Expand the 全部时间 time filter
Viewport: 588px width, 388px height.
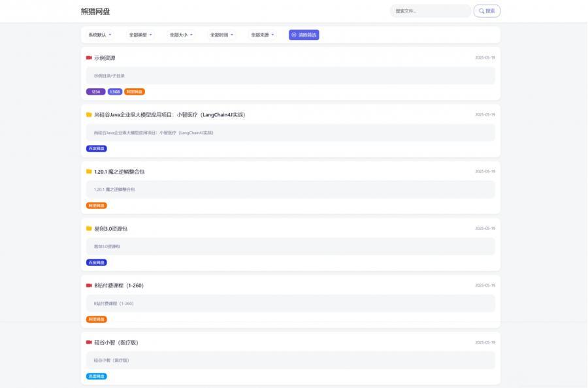pos(222,35)
